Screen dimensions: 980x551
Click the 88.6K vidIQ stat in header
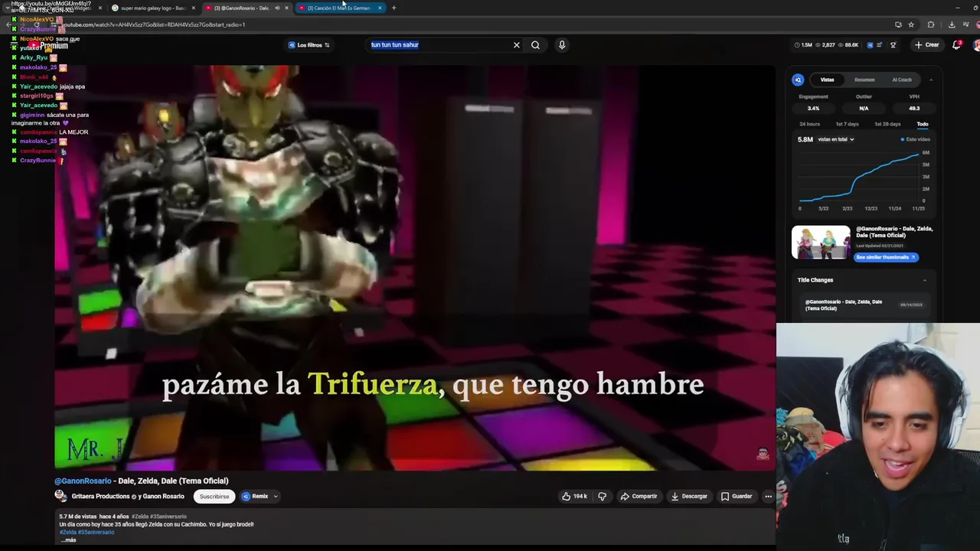click(x=849, y=45)
